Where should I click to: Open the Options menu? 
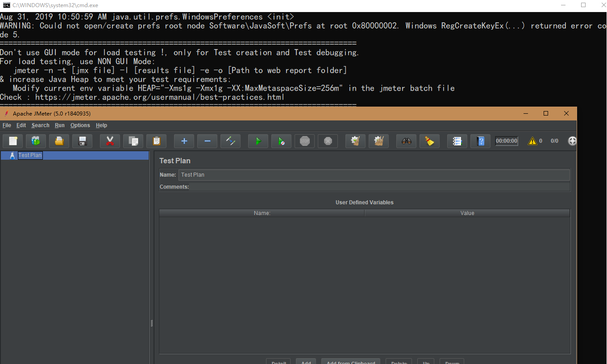coord(80,125)
